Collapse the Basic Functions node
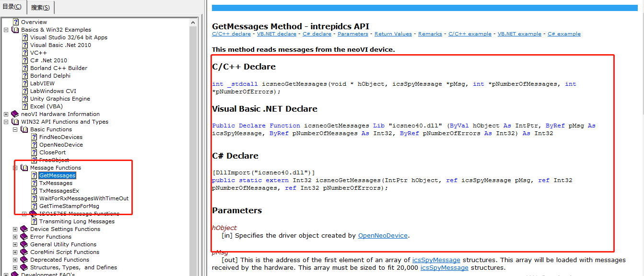The height and width of the screenshot is (276, 644). point(15,129)
